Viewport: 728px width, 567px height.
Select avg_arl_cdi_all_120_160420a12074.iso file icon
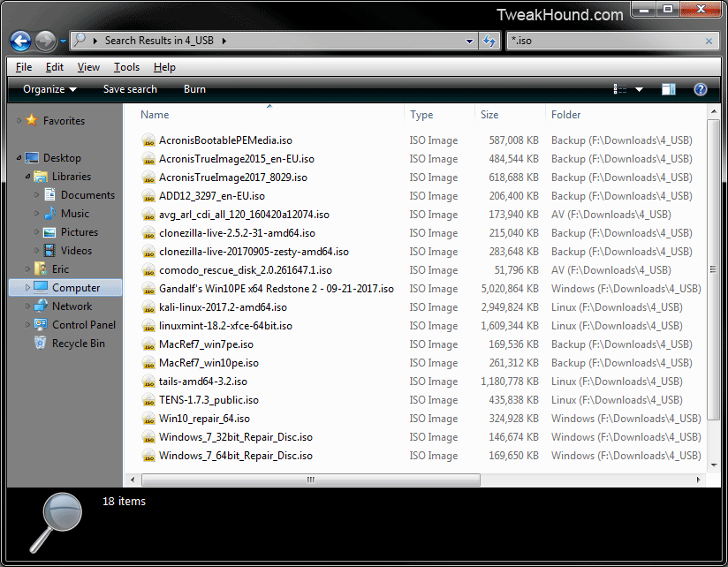[x=148, y=215]
